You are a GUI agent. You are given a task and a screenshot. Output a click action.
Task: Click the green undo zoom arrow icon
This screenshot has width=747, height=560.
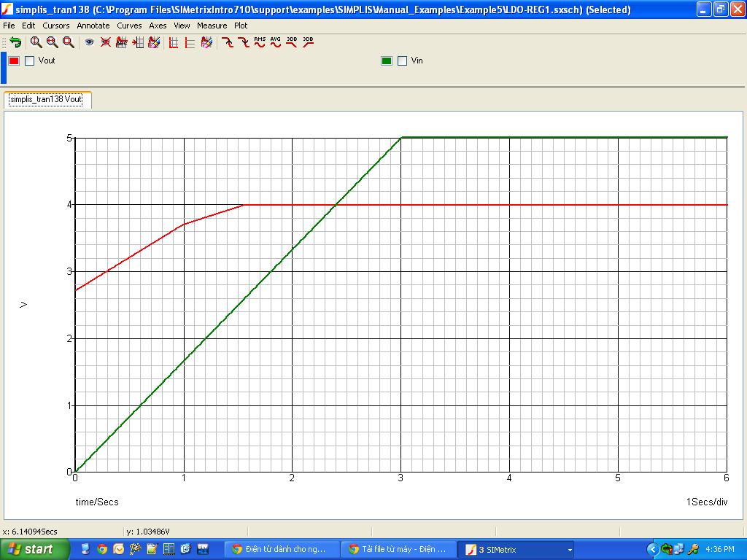16,42
